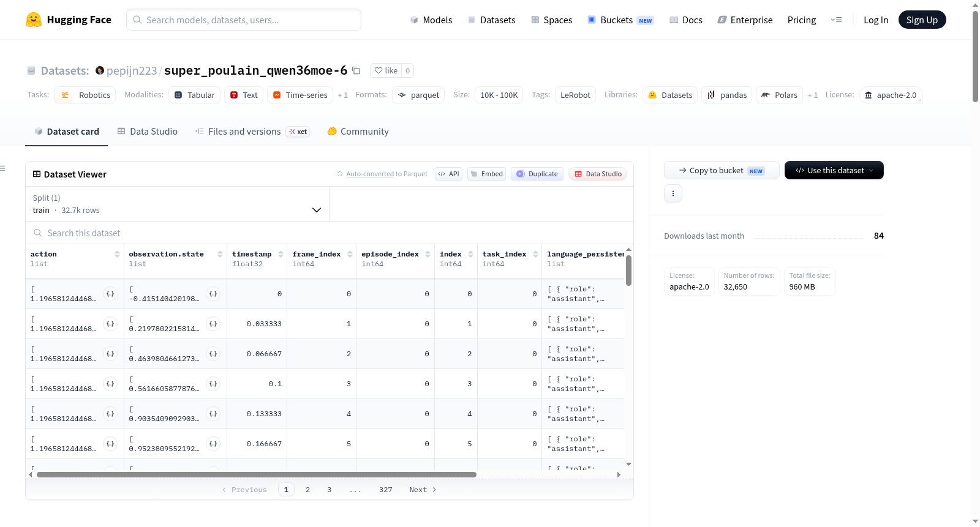
Task: Expand action cell in timestamp 0.033333 row
Action: pyautogui.click(x=110, y=324)
